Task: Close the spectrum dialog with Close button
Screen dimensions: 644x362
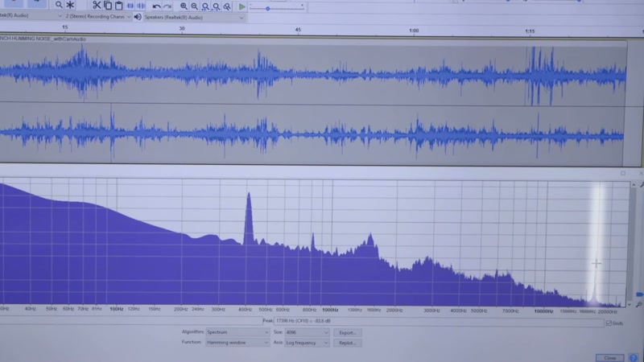Action: click(x=609, y=358)
